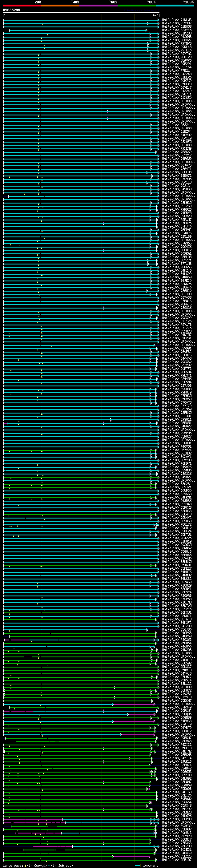This screenshot has width=197, height=868.
Task: Select hit UniRef100_P46800
Action: click(177, 647)
